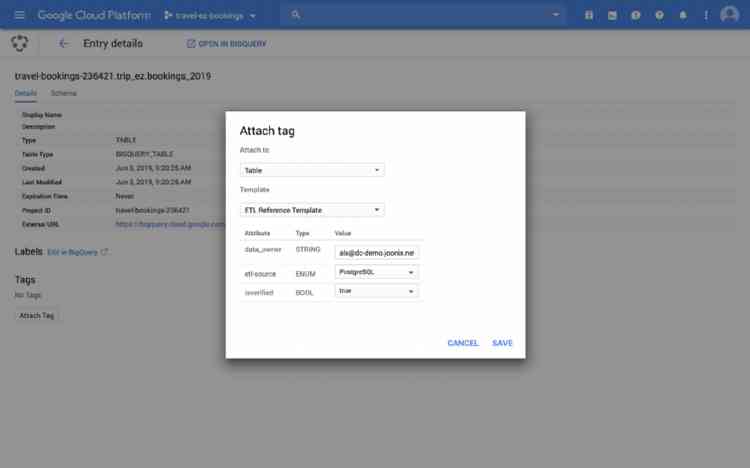The height and width of the screenshot is (468, 750).
Task: Open the ETL Reference Template dropdown
Action: (312, 210)
